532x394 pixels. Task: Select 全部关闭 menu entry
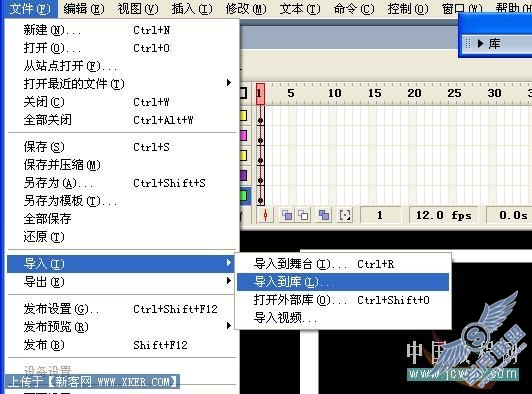[x=121, y=119]
